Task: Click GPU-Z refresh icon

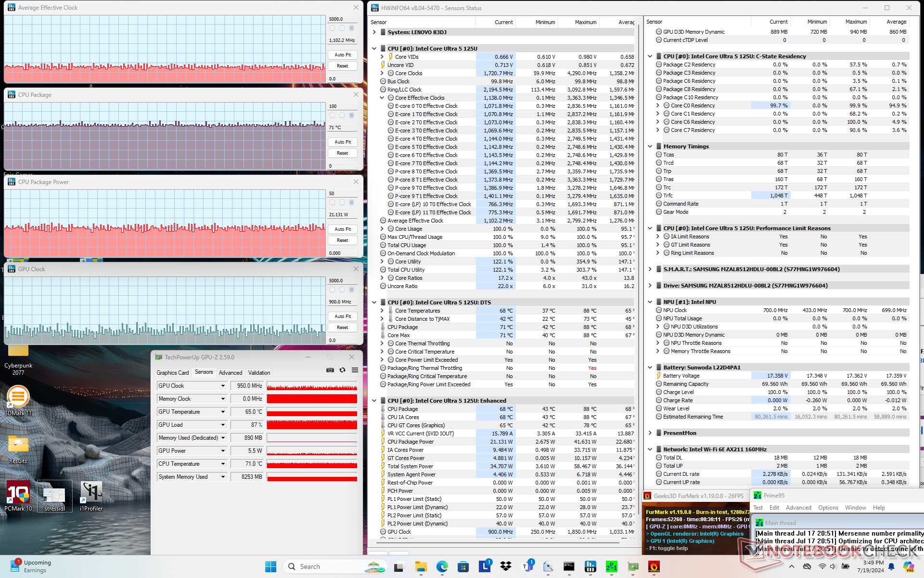Action: (x=342, y=370)
